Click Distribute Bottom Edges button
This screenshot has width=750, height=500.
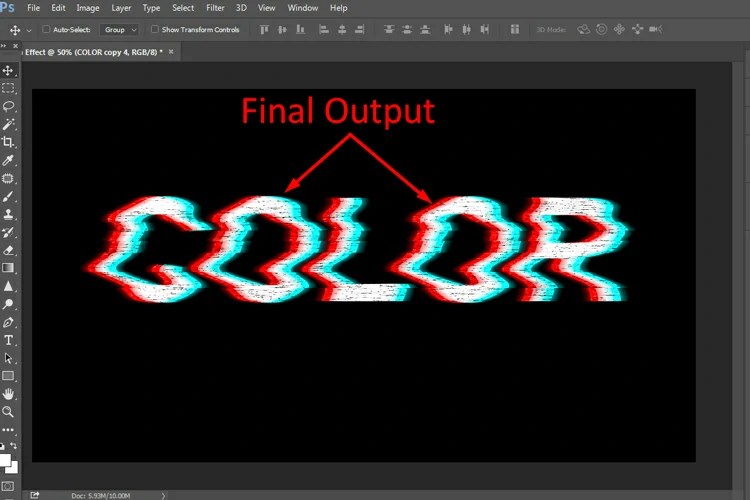click(x=425, y=30)
